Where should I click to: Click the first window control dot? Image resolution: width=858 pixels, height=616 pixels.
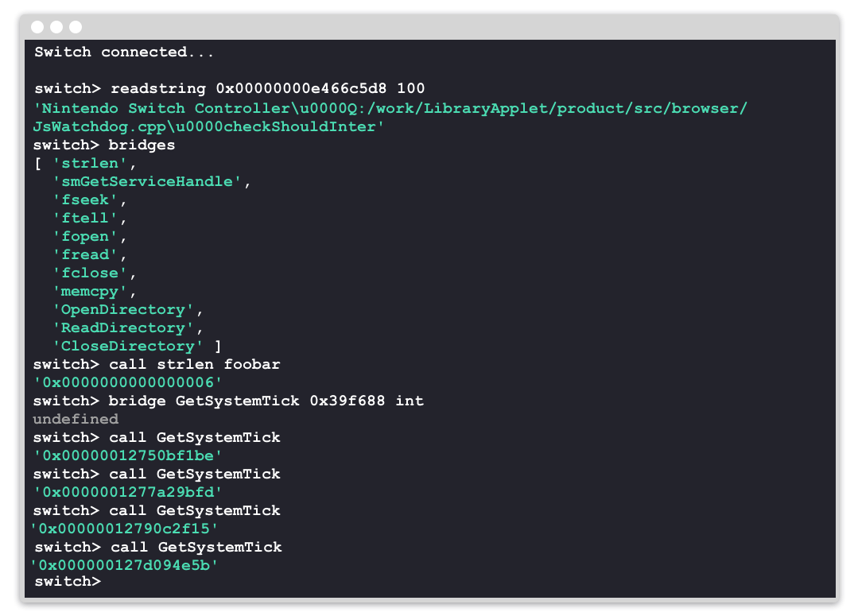click(x=37, y=27)
